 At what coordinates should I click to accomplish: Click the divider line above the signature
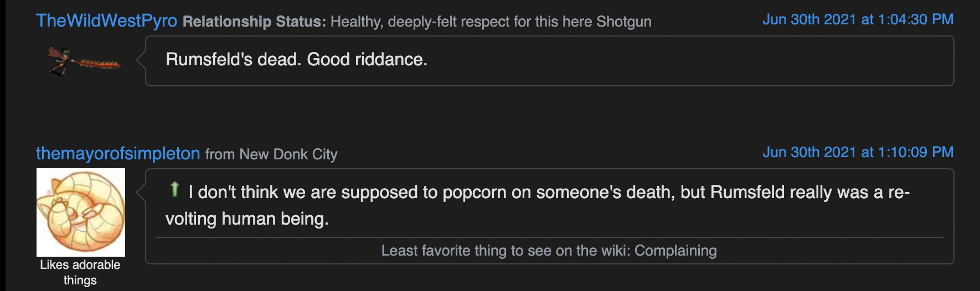549,237
